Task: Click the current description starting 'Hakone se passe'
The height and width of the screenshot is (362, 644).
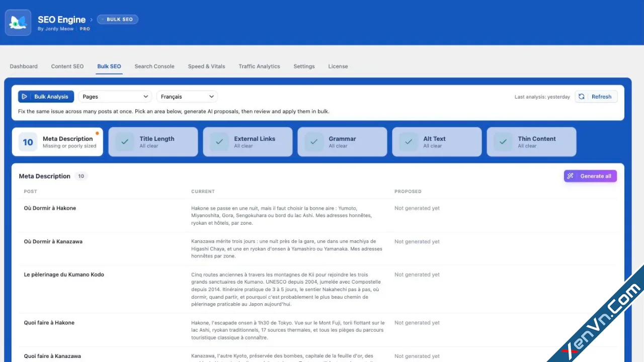Action: 282,216
